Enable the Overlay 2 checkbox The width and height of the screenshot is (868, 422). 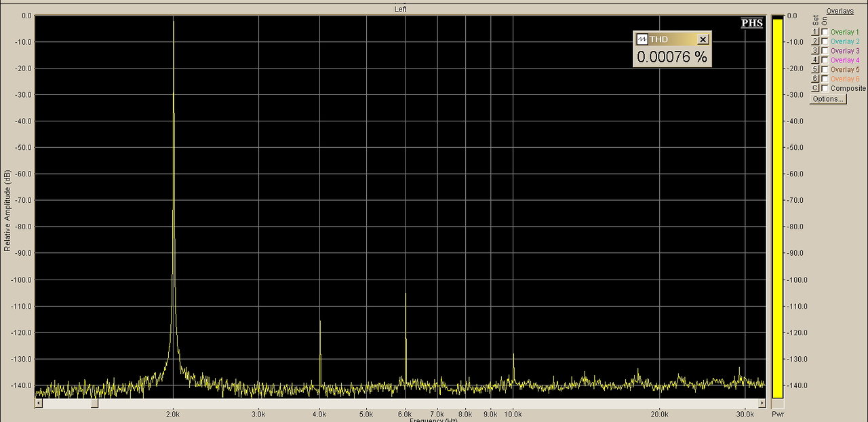(825, 41)
